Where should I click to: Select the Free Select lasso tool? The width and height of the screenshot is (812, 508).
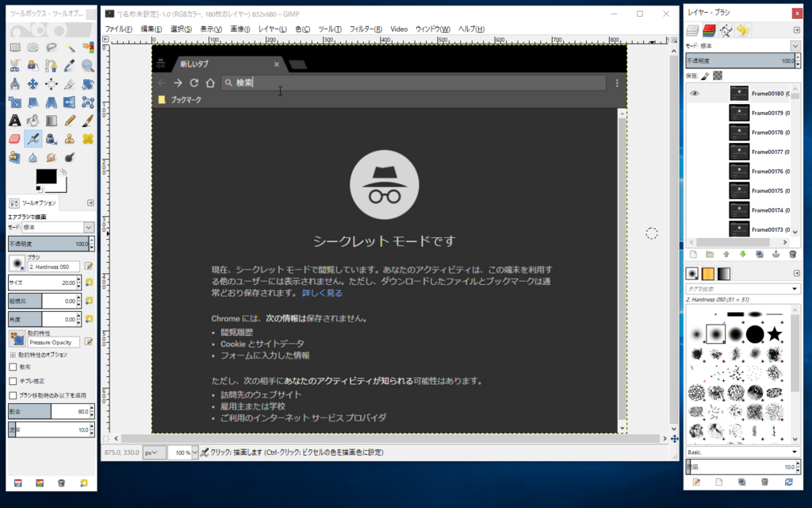pyautogui.click(x=52, y=48)
